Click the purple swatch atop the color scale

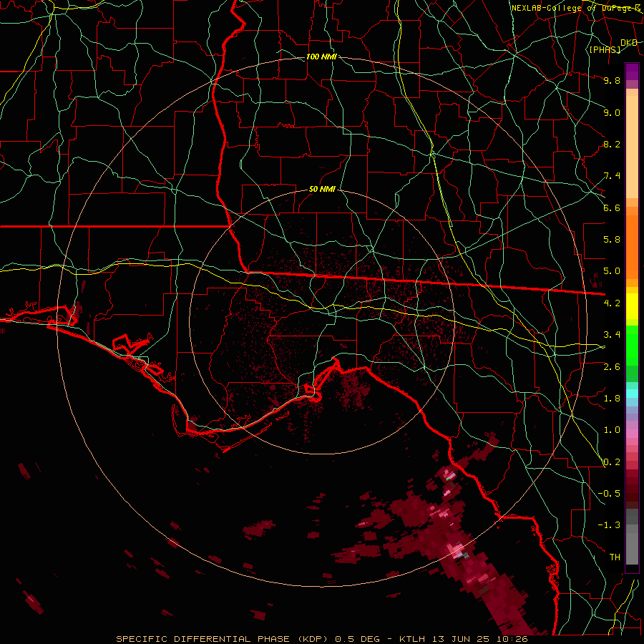pos(632,72)
